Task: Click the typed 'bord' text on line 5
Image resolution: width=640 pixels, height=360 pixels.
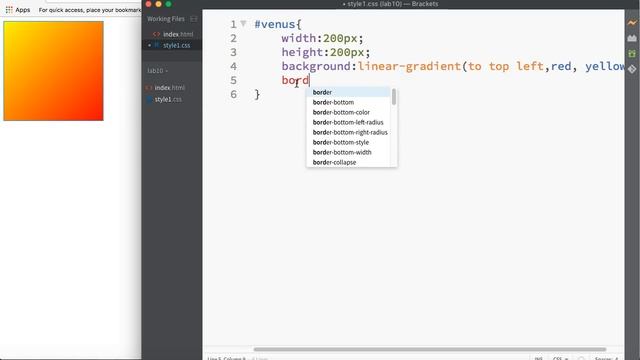Action: (x=295, y=80)
